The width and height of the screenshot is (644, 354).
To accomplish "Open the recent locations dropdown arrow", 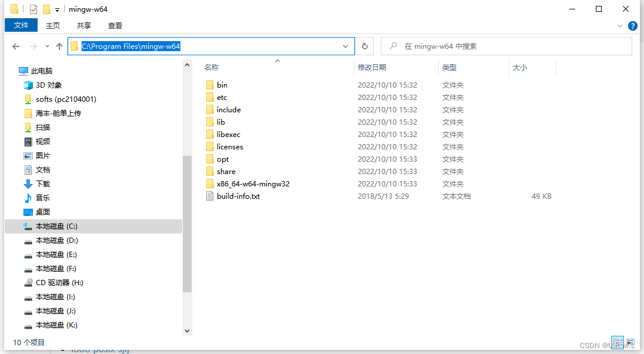I will 47,46.
